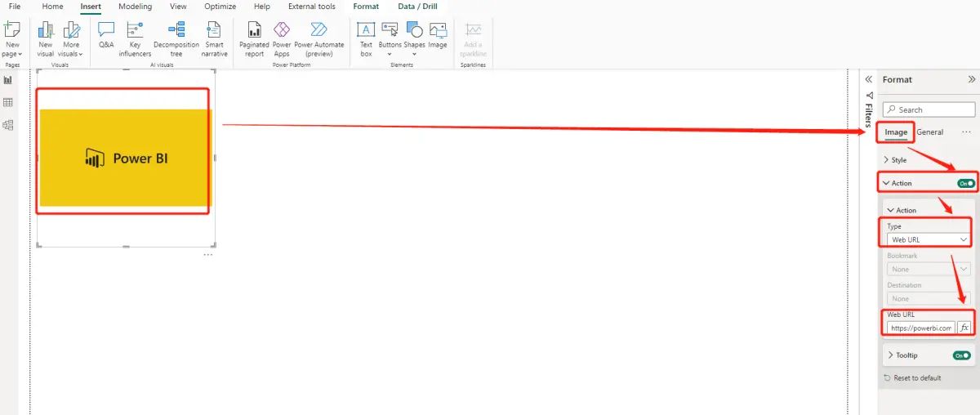The width and height of the screenshot is (980, 415).
Task: Click the Format pane Search box
Action: tap(929, 109)
